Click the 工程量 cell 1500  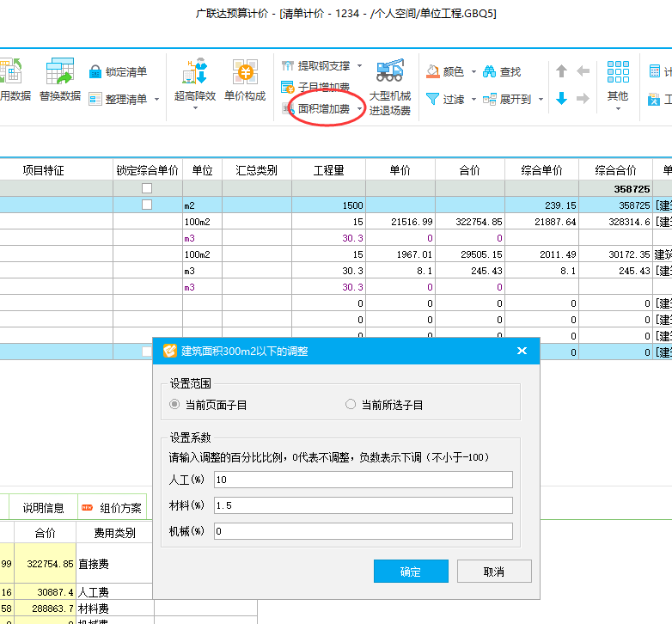coord(329,205)
